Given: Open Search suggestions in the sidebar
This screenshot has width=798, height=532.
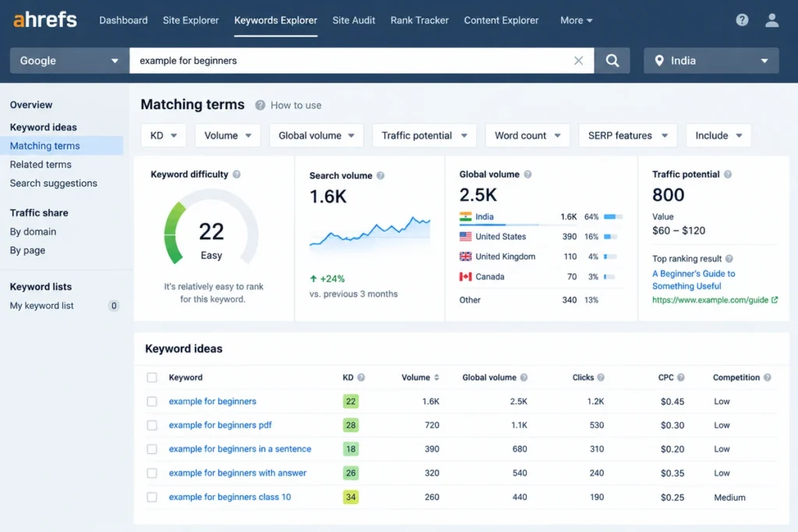Looking at the screenshot, I should tap(54, 183).
